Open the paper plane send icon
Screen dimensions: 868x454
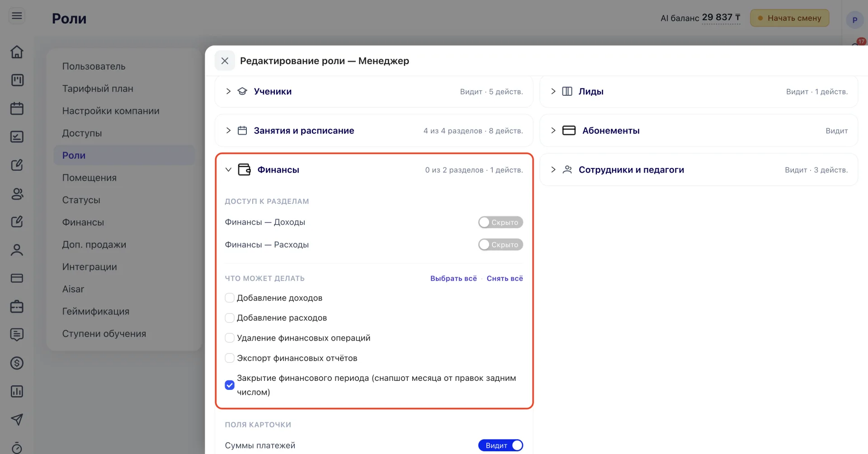(x=17, y=420)
